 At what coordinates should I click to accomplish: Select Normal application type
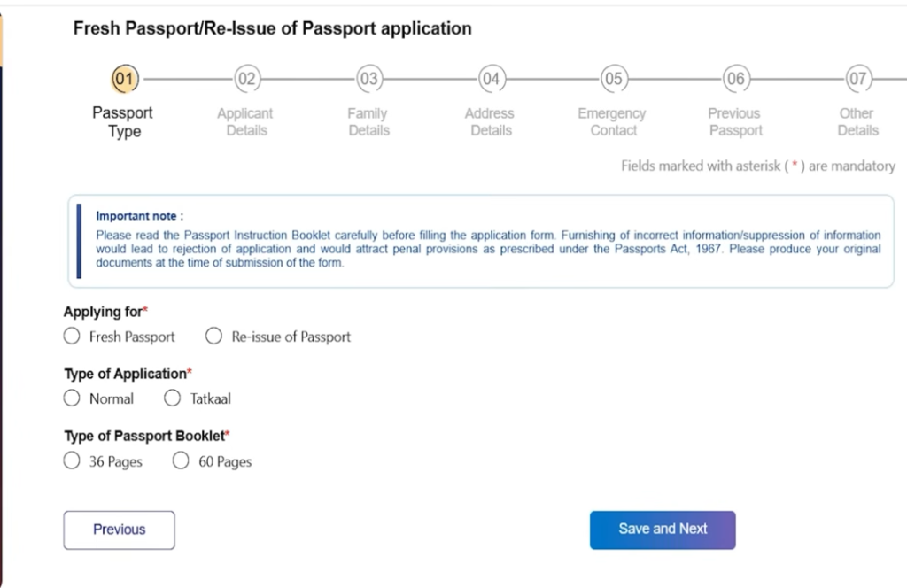point(72,398)
